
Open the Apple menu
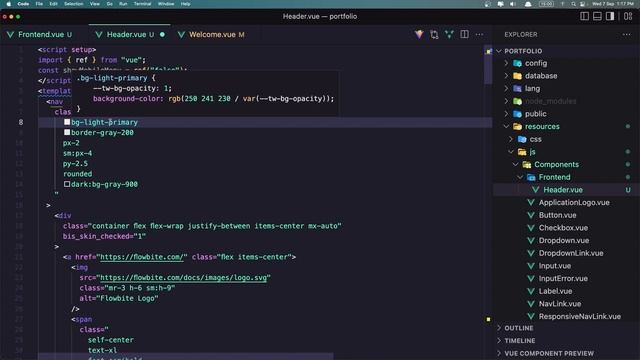click(x=9, y=4)
